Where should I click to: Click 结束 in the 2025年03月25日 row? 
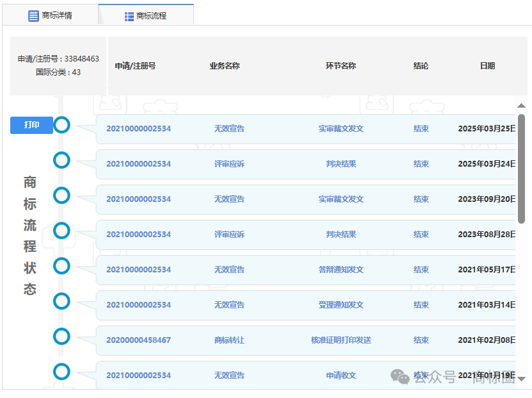click(421, 129)
